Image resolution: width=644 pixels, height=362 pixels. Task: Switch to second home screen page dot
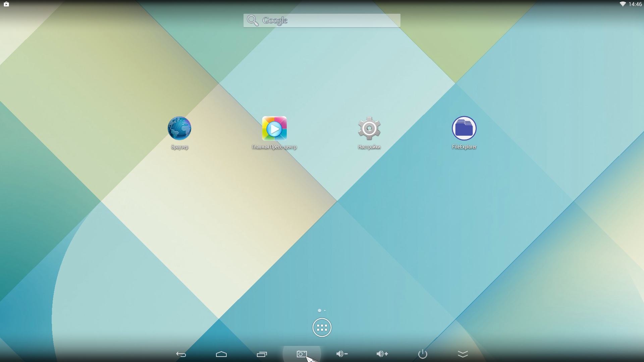(325, 311)
